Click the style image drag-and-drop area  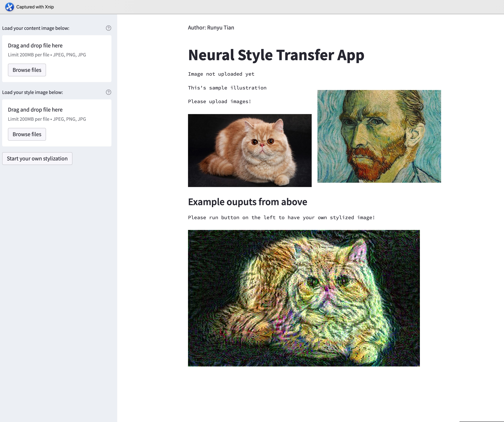click(x=57, y=123)
